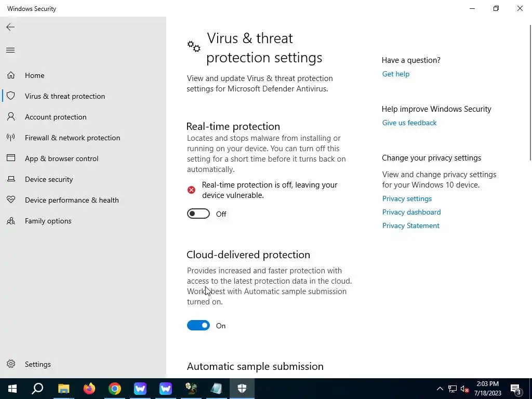Click the Get help link
This screenshot has height=399, width=532.
click(x=395, y=74)
